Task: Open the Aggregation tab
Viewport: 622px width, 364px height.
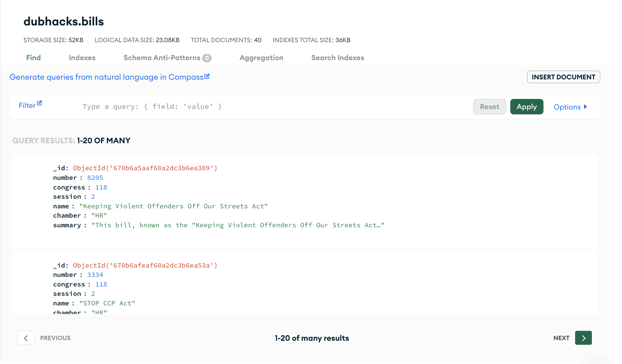Action: (x=261, y=58)
